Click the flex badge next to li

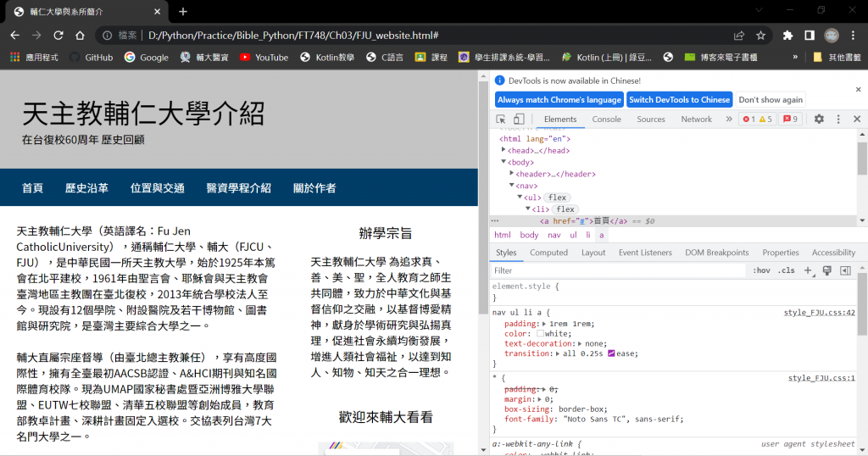click(565, 209)
